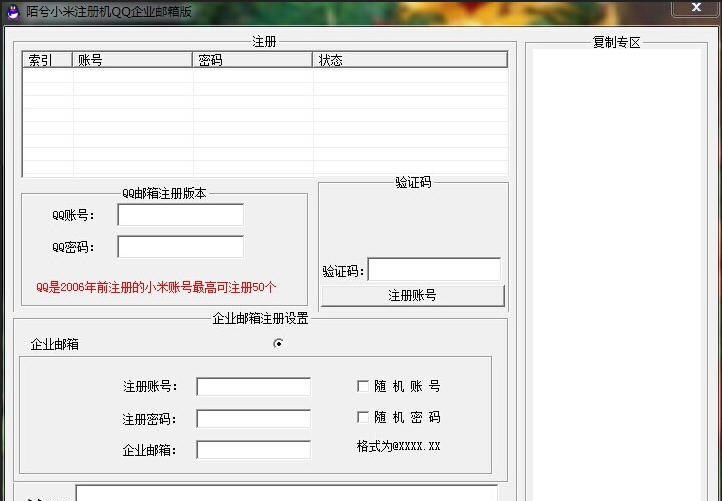Click the 企业邮箱注册设置 group title
Viewport: 722px width, 501px height.
point(260,318)
